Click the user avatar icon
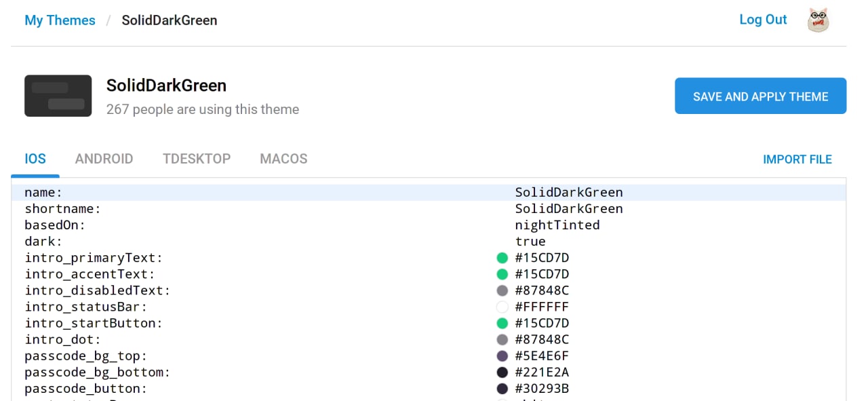The height and width of the screenshot is (401, 868). [818, 20]
